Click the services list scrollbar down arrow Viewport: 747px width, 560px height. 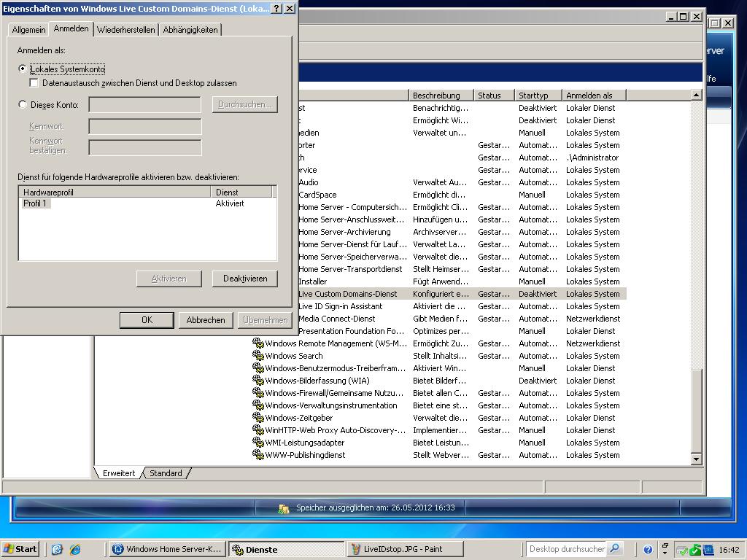(696, 459)
